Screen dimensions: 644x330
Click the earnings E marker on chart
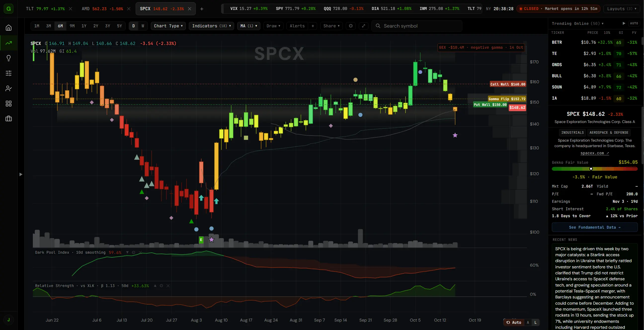point(201,240)
